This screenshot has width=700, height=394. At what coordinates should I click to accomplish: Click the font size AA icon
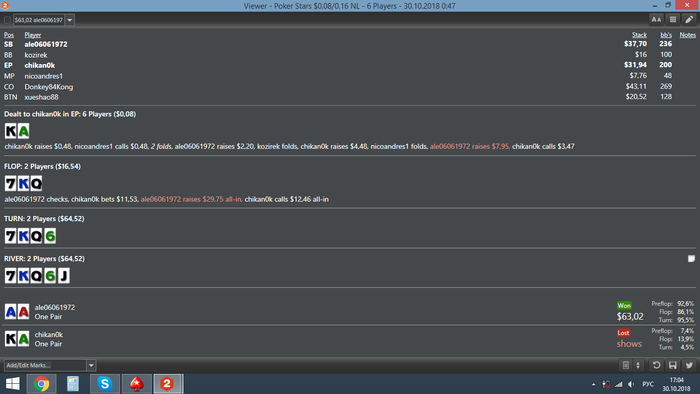656,20
